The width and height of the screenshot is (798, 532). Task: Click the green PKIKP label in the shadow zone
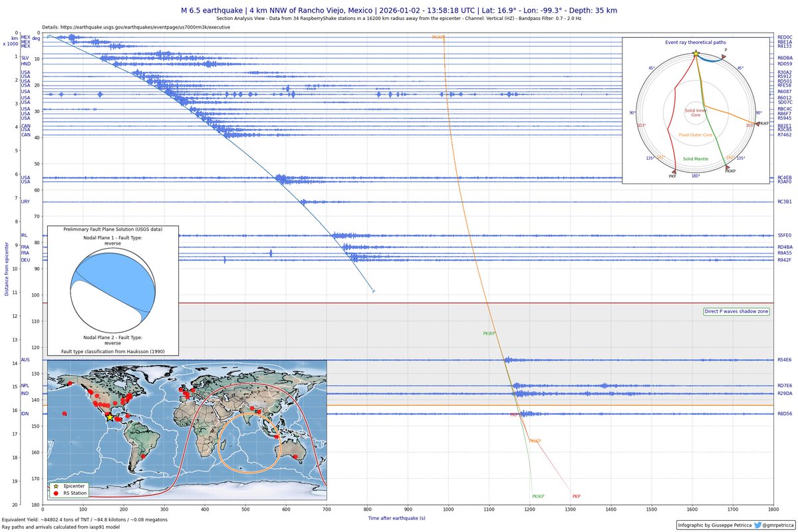click(x=490, y=333)
